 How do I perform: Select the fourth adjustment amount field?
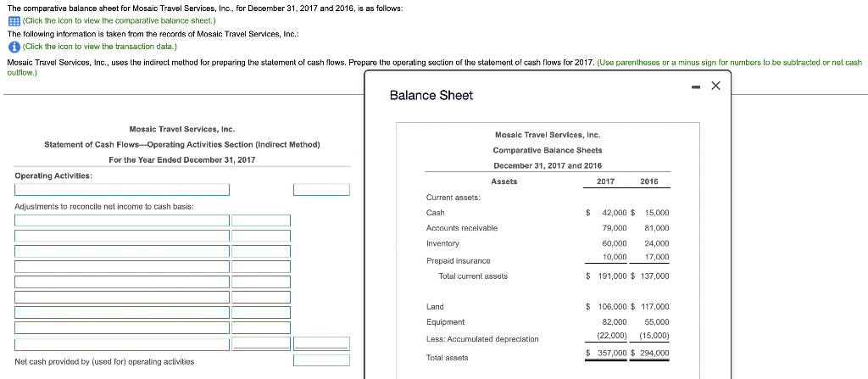[x=261, y=266]
